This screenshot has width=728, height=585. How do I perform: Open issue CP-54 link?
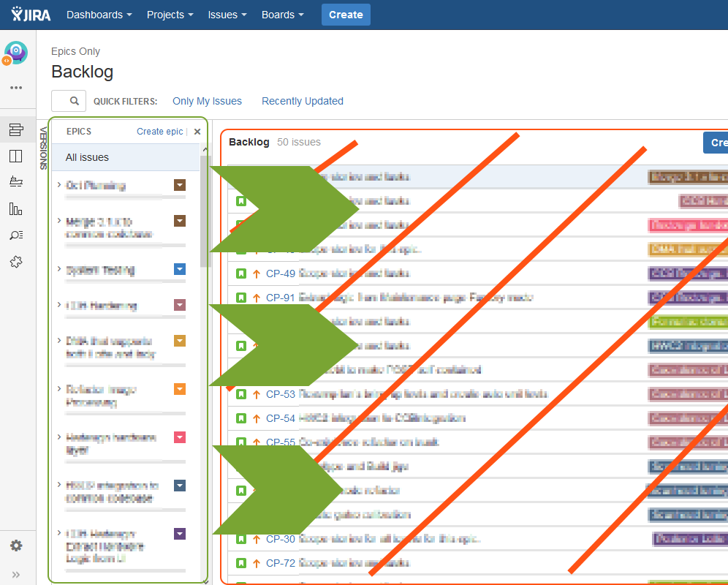pyautogui.click(x=281, y=418)
